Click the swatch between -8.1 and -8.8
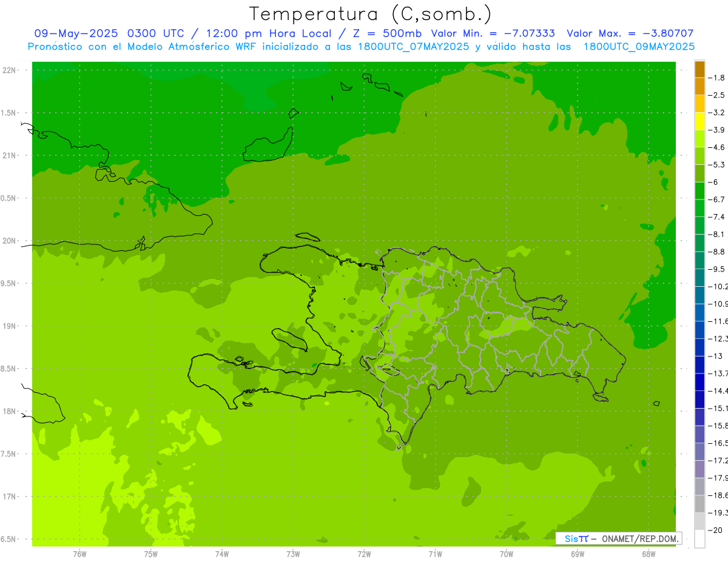 [x=699, y=243]
